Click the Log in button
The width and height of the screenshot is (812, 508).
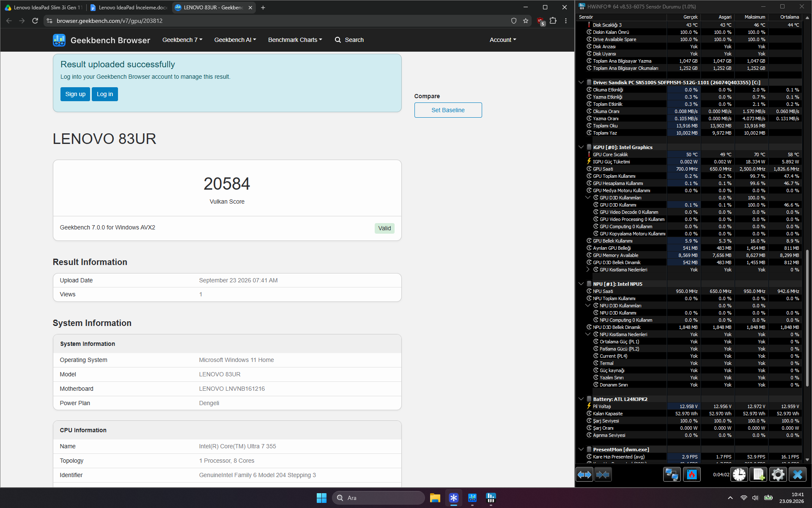pos(105,94)
